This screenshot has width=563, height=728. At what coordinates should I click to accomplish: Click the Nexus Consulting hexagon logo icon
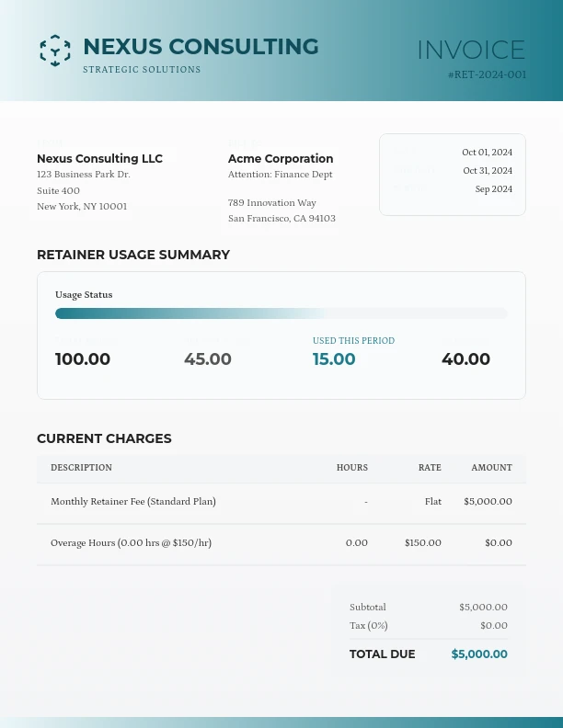(x=55, y=51)
